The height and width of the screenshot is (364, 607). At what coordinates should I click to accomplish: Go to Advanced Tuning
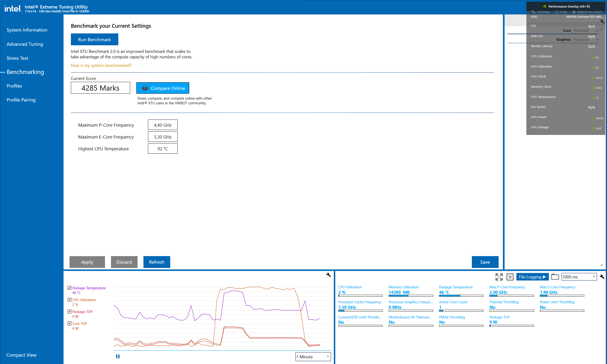(x=25, y=44)
